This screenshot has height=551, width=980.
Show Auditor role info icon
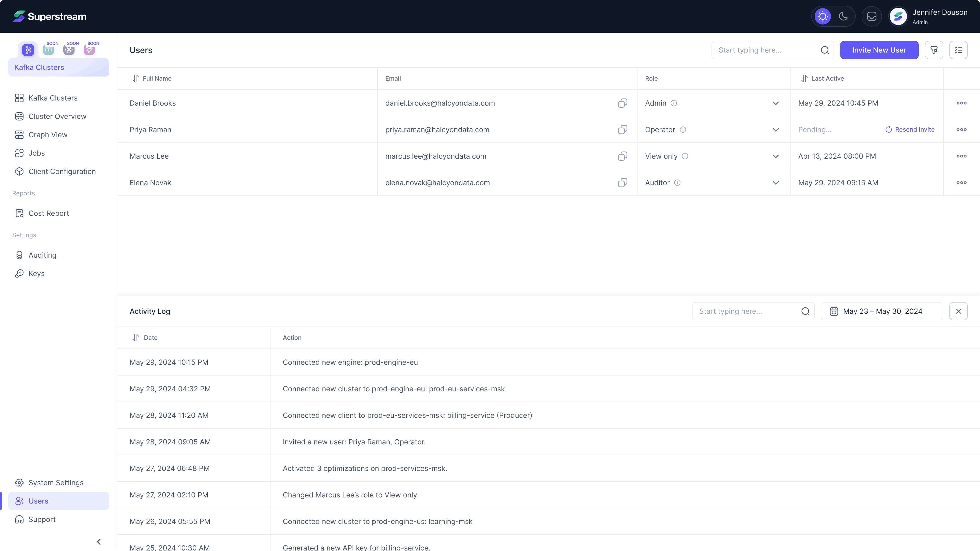[677, 183]
